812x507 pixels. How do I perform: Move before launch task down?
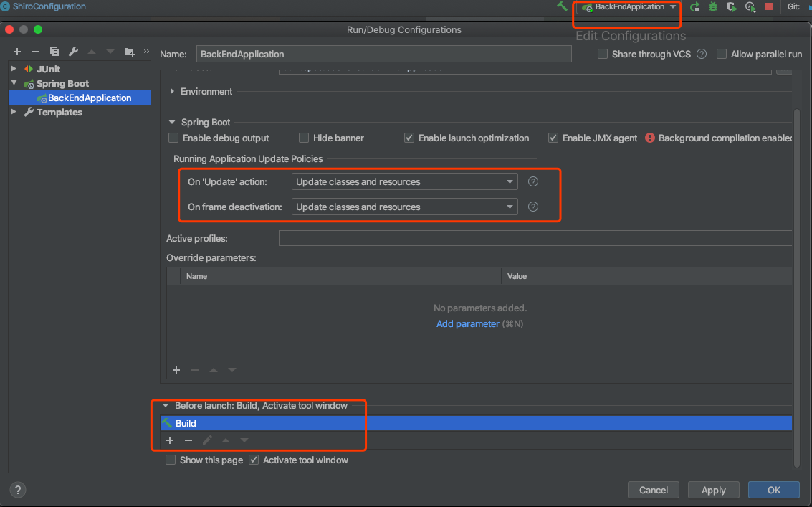244,440
